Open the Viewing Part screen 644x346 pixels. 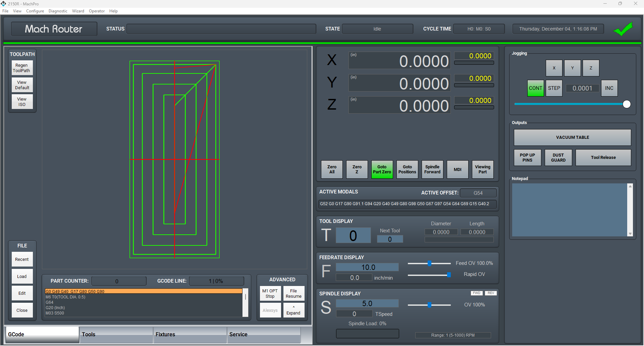pyautogui.click(x=482, y=169)
